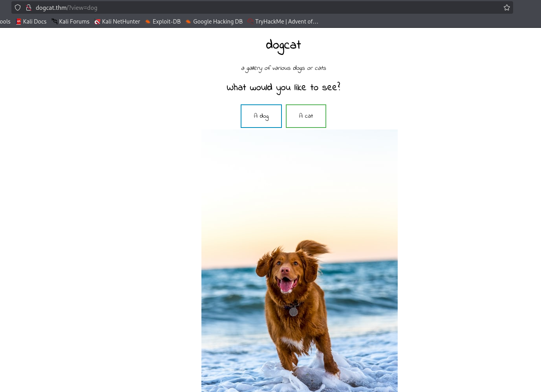Click the A dog button
The image size is (541, 392).
click(x=261, y=116)
